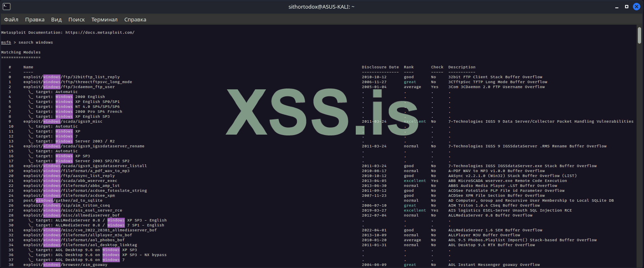Image resolution: width=644 pixels, height=268 pixels.
Task: Click the 'Rank' column header
Action: point(409,67)
